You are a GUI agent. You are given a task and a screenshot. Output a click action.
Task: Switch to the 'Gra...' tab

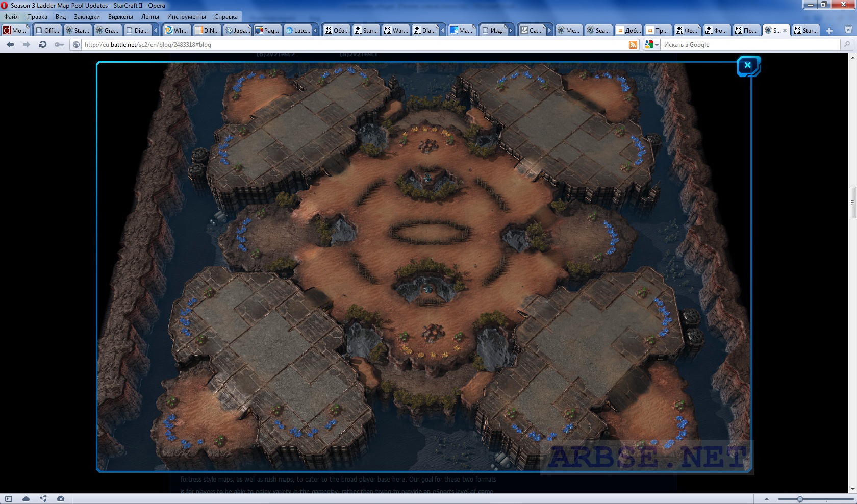tap(107, 30)
